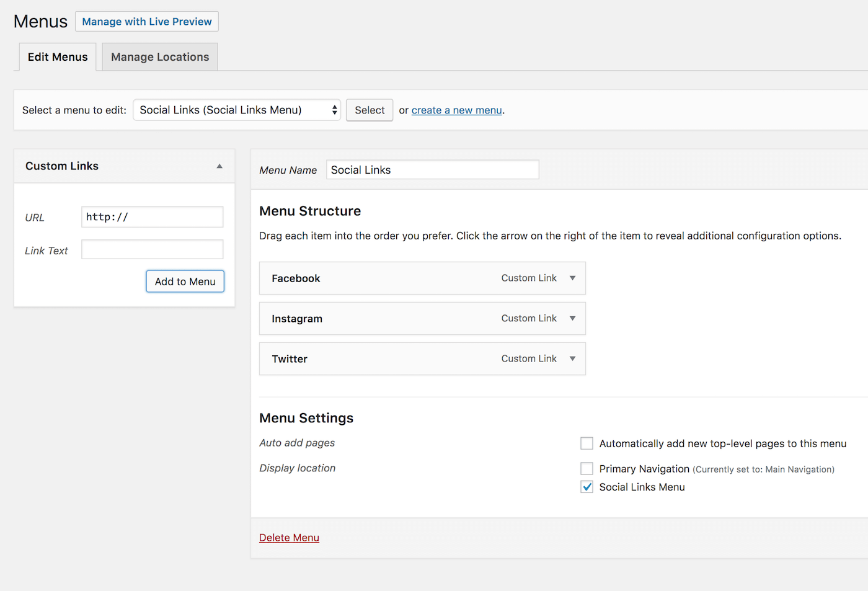
Task: Check the Primary Navigation location box
Action: click(x=587, y=469)
